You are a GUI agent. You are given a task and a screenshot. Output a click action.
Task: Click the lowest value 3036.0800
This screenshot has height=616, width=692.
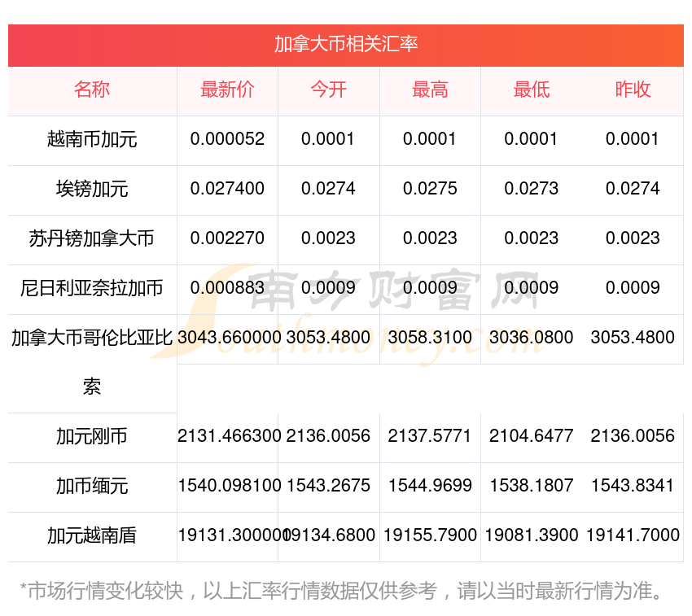click(532, 338)
